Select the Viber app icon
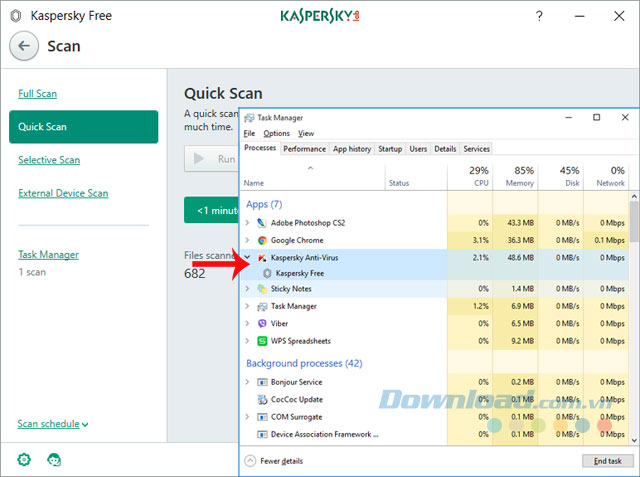The height and width of the screenshot is (477, 640). (261, 324)
